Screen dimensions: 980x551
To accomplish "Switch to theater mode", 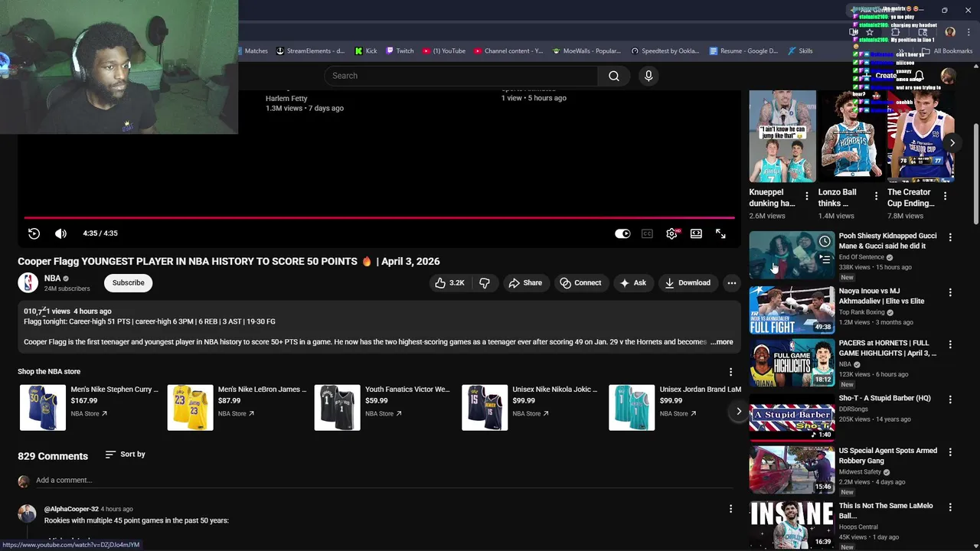I will [696, 233].
